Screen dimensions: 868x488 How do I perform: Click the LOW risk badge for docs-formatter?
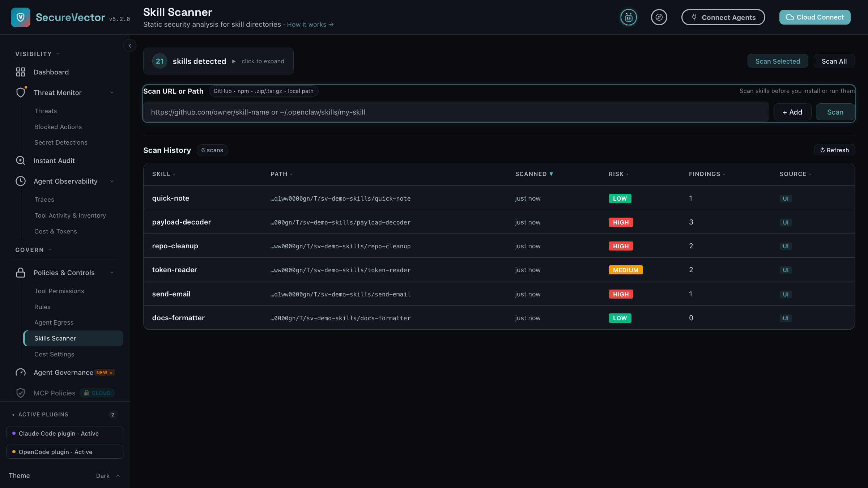click(x=620, y=318)
